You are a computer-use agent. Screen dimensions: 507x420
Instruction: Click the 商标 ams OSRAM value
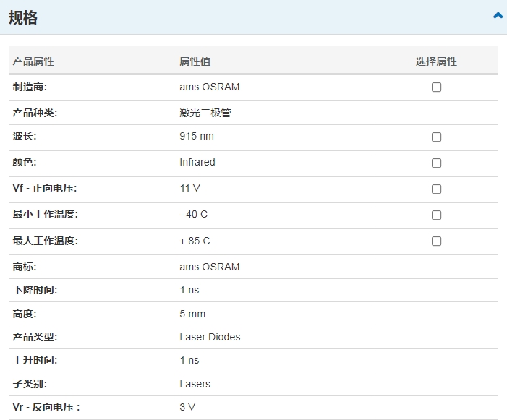[210, 267]
